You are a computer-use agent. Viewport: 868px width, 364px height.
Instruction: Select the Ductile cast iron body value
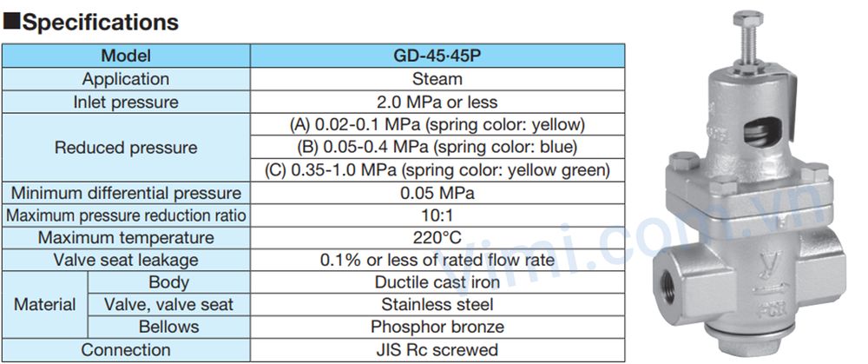(437, 282)
